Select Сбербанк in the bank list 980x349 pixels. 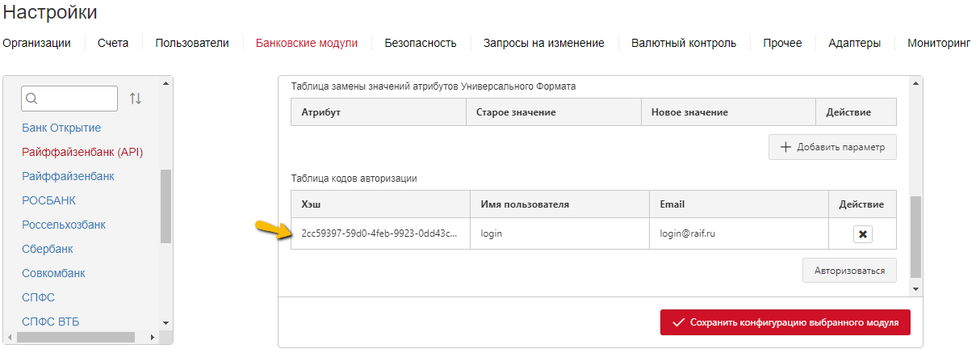pos(48,249)
